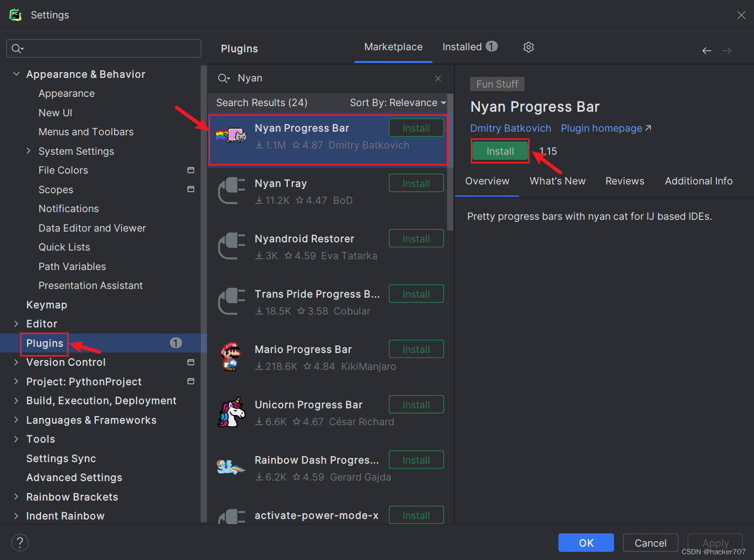Open the What's New tab
The image size is (754, 560).
[x=557, y=181]
